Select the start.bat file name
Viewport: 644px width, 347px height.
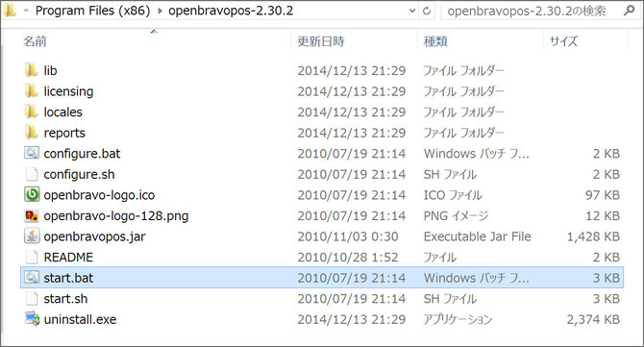tap(68, 278)
